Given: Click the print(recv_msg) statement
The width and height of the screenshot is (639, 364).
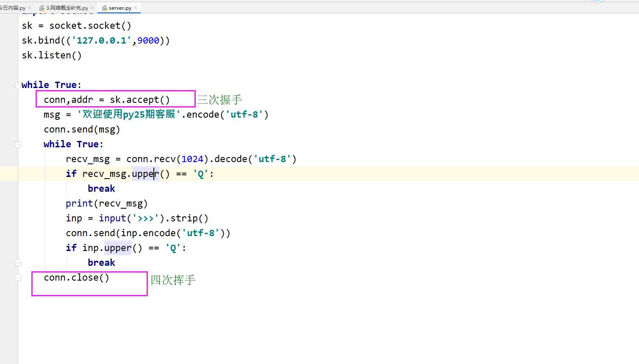Looking at the screenshot, I should 107,204.
